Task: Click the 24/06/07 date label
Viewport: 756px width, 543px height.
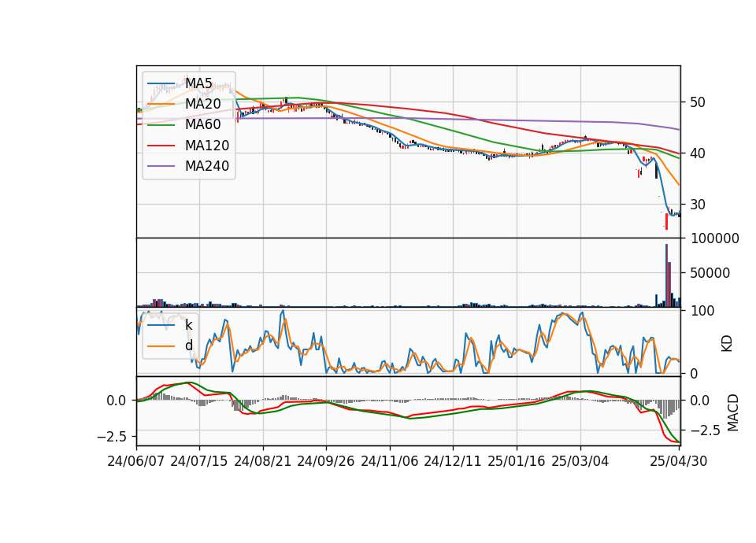Action: [x=135, y=461]
